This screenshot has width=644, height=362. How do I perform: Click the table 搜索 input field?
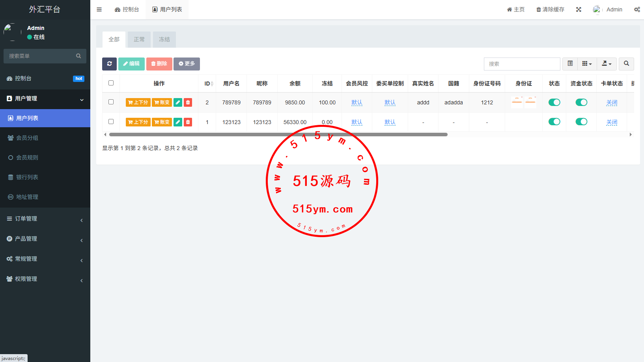pyautogui.click(x=522, y=64)
